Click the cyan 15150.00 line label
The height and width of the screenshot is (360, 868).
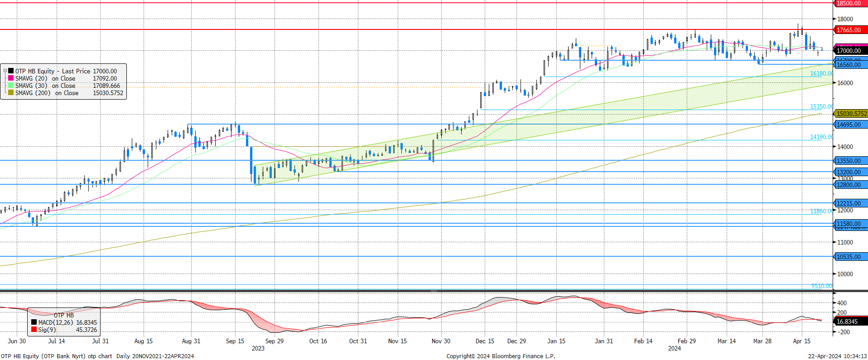click(821, 106)
